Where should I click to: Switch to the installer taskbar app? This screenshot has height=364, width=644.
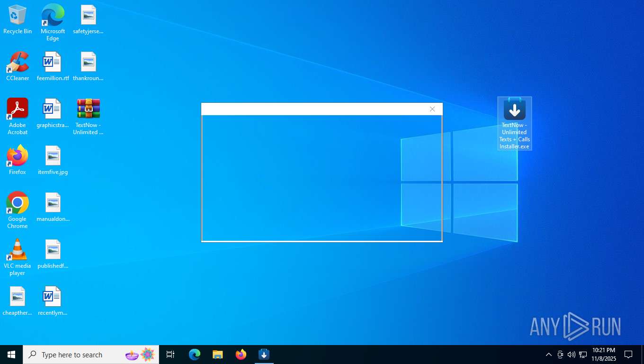264,355
